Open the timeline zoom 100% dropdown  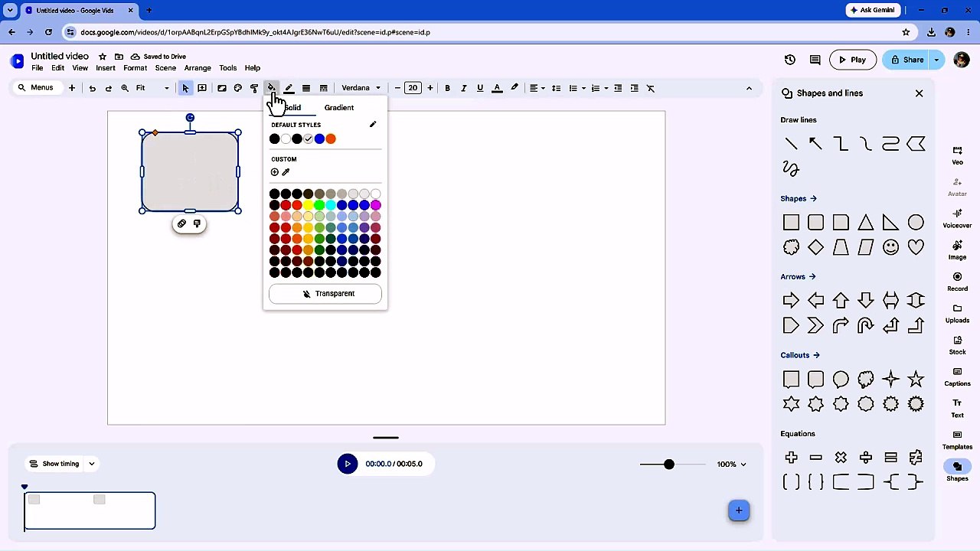tap(731, 464)
